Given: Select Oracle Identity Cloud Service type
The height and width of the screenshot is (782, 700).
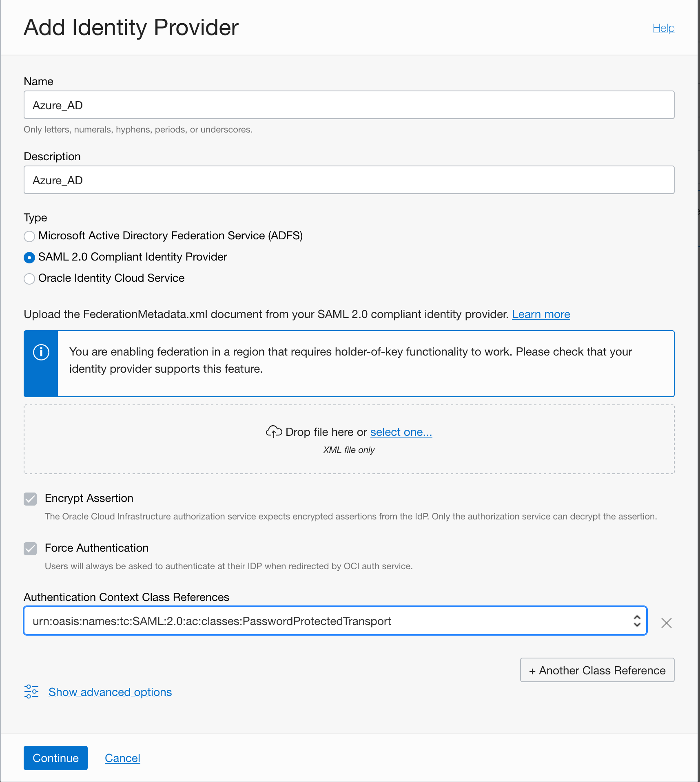Looking at the screenshot, I should click(x=29, y=279).
